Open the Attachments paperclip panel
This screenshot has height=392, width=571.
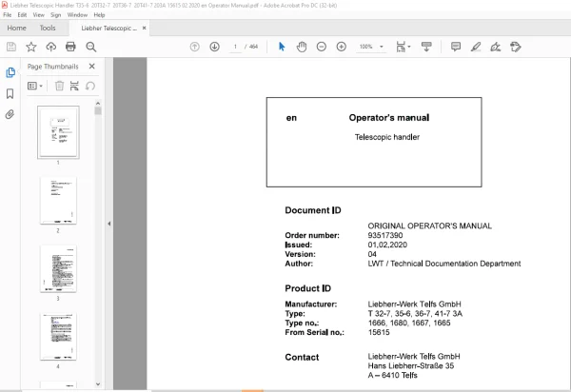click(x=10, y=114)
